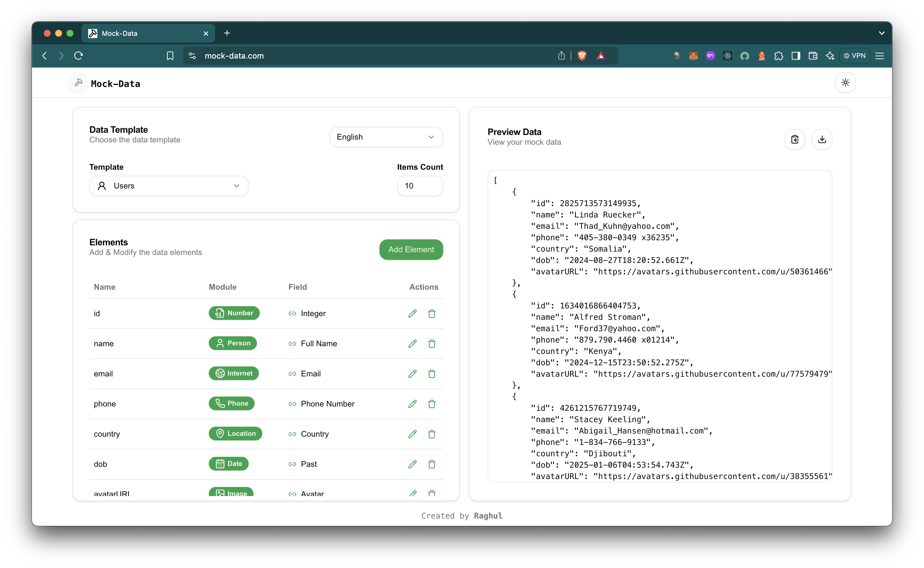Open the browser hamburger menu

[879, 56]
